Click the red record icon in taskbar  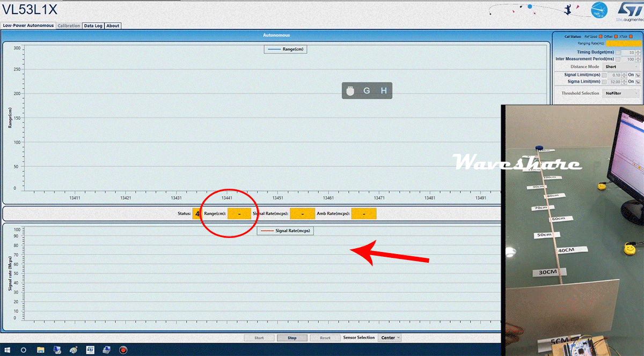(123, 350)
